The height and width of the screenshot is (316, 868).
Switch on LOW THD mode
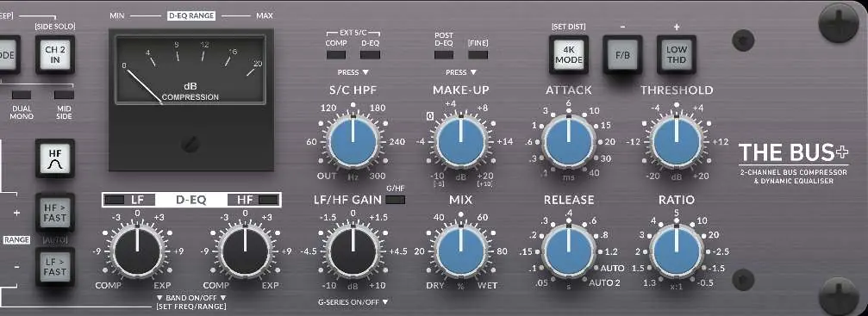pos(676,55)
